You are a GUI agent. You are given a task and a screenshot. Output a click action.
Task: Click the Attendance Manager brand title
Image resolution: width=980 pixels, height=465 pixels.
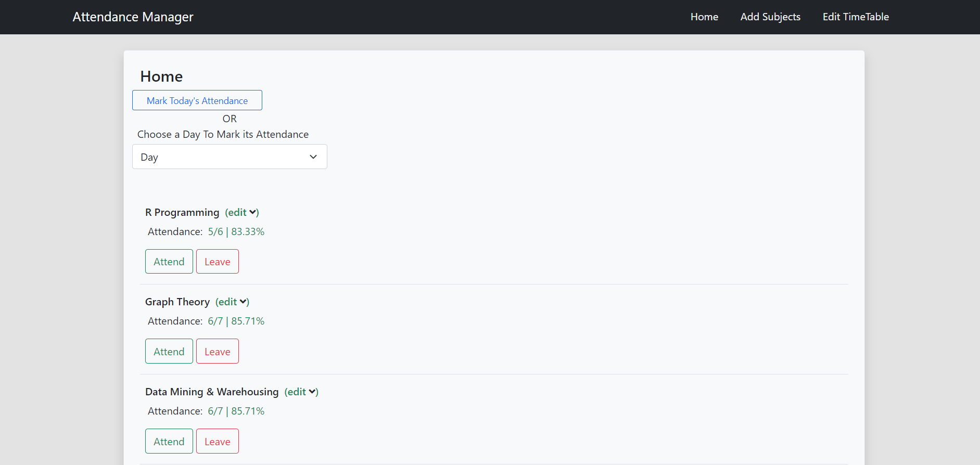133,17
